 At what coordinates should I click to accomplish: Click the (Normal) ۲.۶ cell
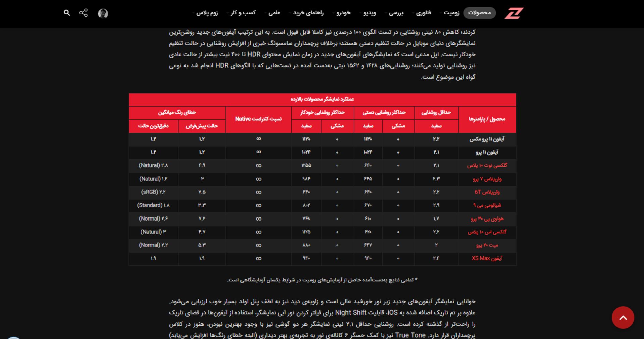(153, 219)
